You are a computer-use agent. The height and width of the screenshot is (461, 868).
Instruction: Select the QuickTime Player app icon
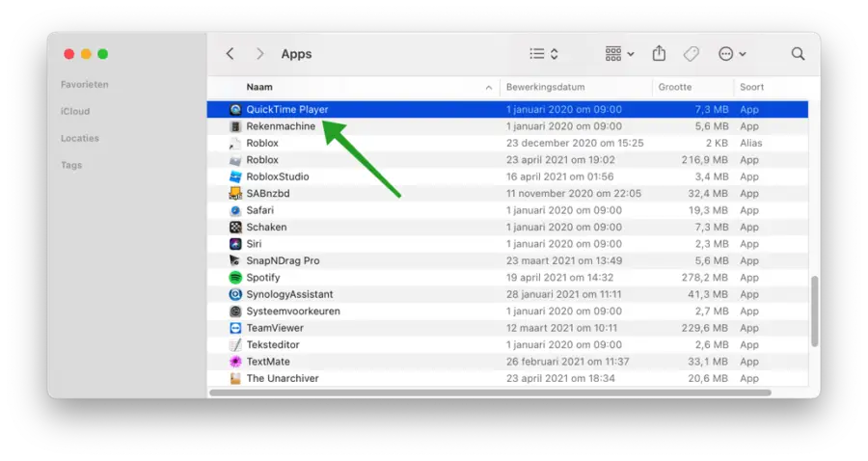pyautogui.click(x=235, y=110)
